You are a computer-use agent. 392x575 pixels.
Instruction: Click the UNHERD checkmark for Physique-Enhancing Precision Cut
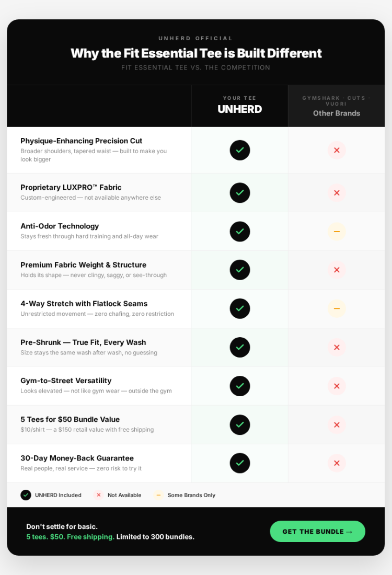coord(240,150)
